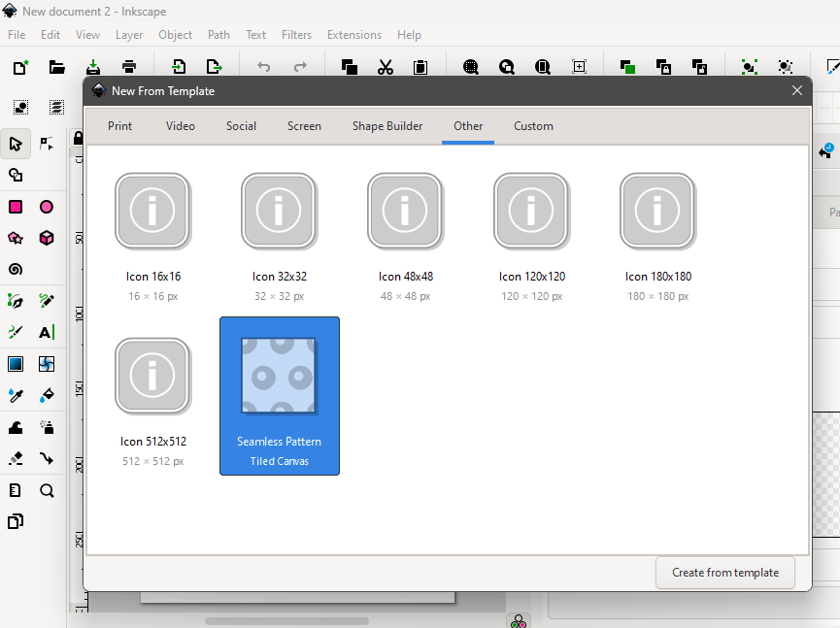Screen dimensions: 840x628
Task: Open the Help menu
Action: (409, 35)
